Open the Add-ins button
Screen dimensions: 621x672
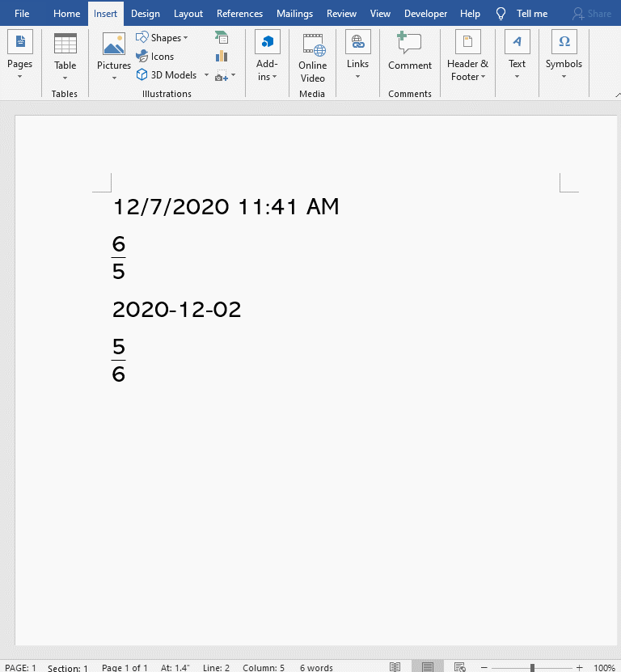tap(268, 56)
